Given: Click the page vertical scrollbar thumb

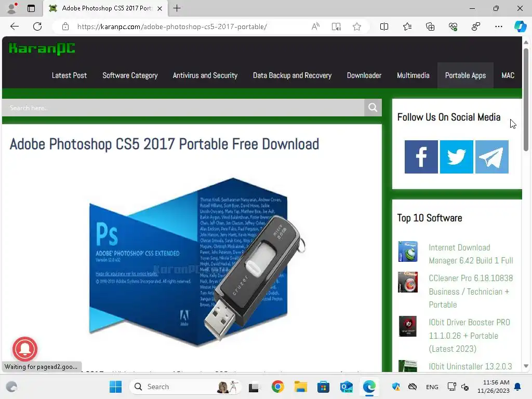Looking at the screenshot, I should point(526,100).
